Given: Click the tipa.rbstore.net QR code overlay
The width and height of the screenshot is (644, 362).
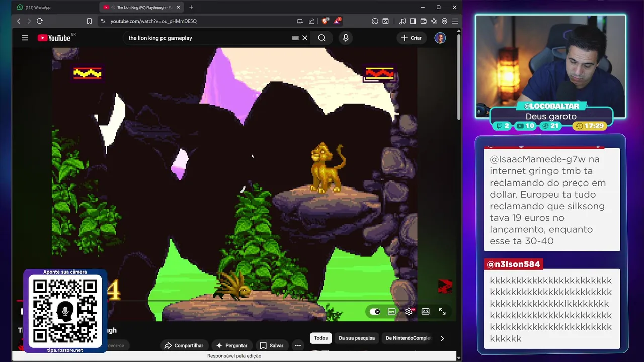Looking at the screenshot, I should (65, 311).
